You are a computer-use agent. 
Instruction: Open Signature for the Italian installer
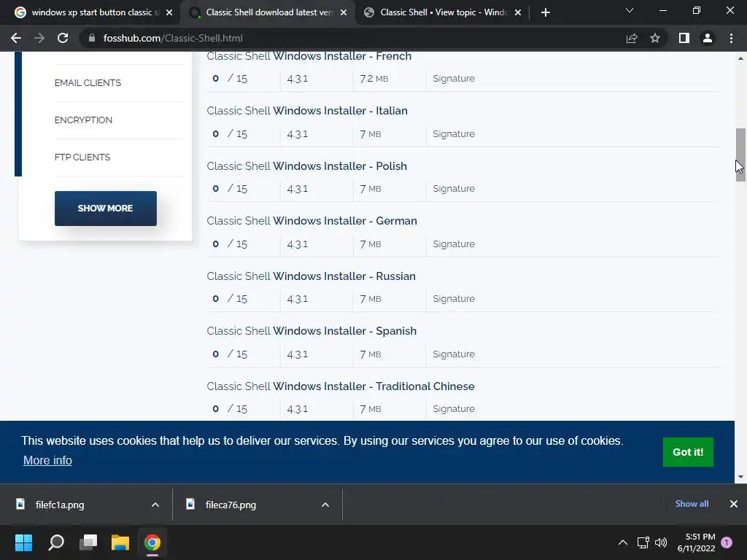(x=454, y=134)
